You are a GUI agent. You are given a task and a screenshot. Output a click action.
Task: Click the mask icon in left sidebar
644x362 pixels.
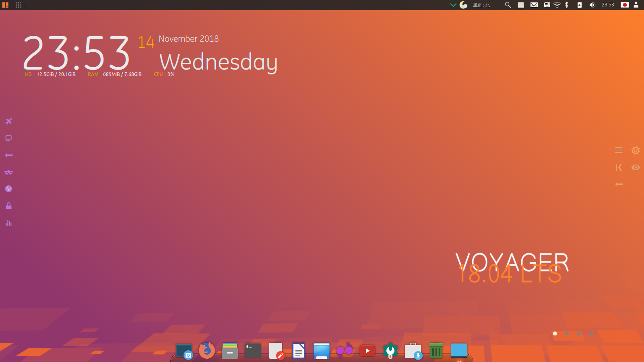[x=8, y=172]
